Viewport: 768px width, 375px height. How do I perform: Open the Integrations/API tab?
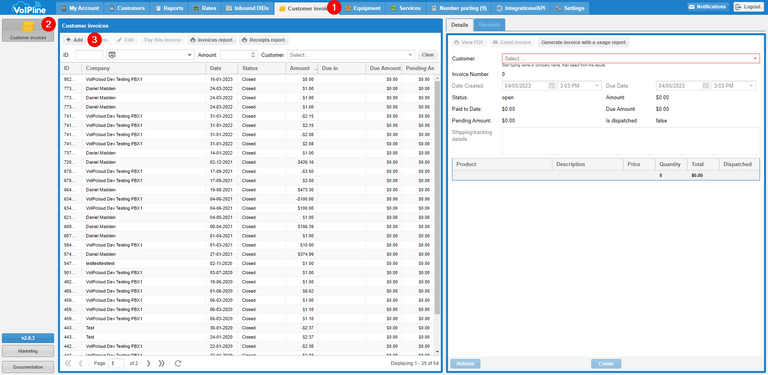pyautogui.click(x=521, y=8)
